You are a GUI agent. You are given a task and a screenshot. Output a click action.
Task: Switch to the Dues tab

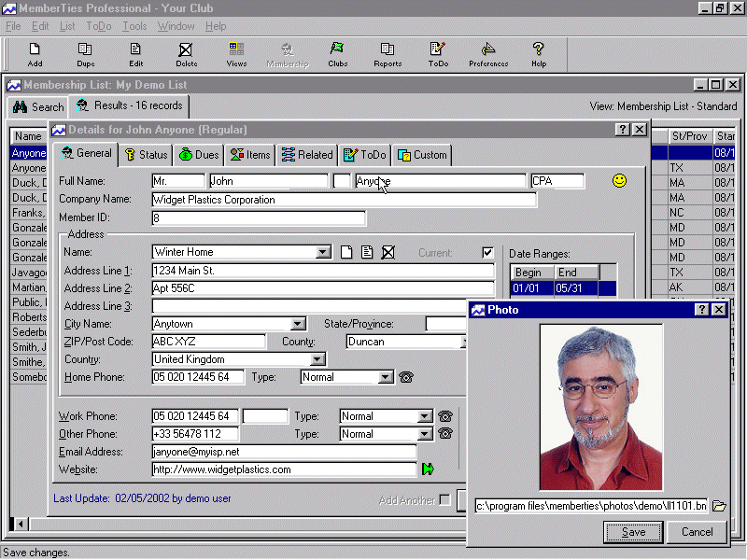point(199,155)
